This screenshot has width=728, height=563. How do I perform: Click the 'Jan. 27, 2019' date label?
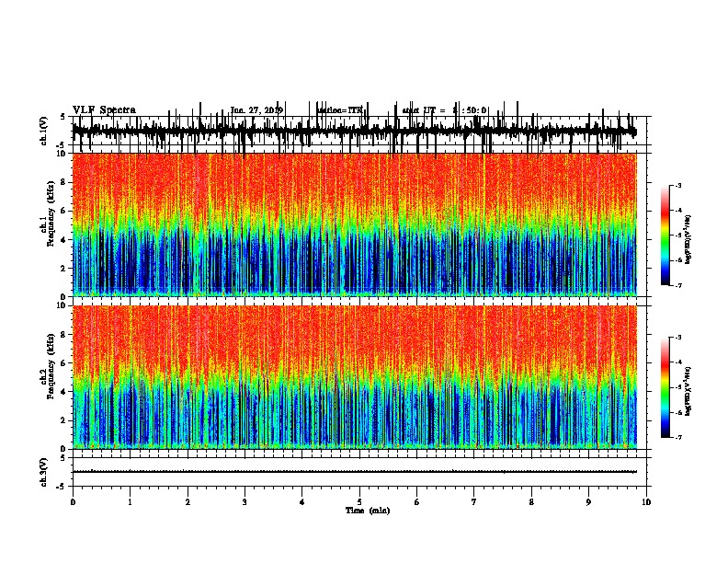tap(256, 110)
